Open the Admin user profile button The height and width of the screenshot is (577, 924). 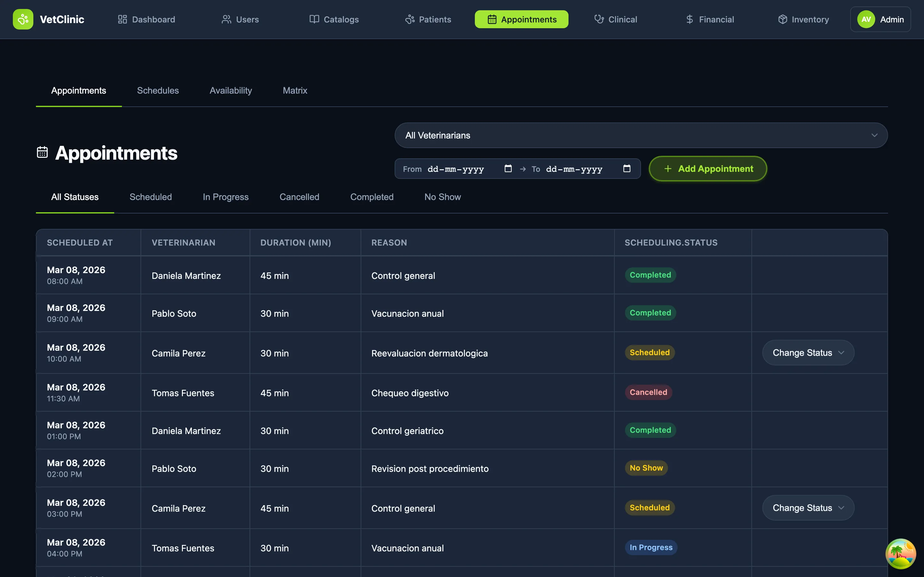880,19
